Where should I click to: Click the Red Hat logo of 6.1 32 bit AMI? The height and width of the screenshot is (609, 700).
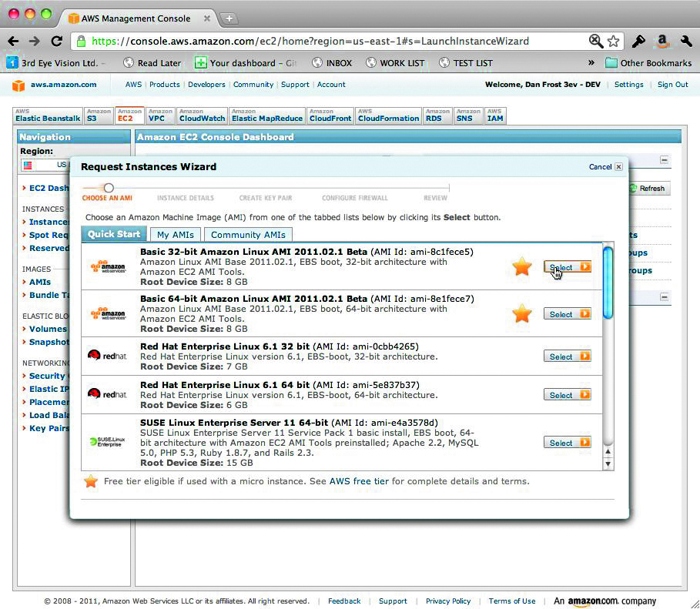[107, 356]
